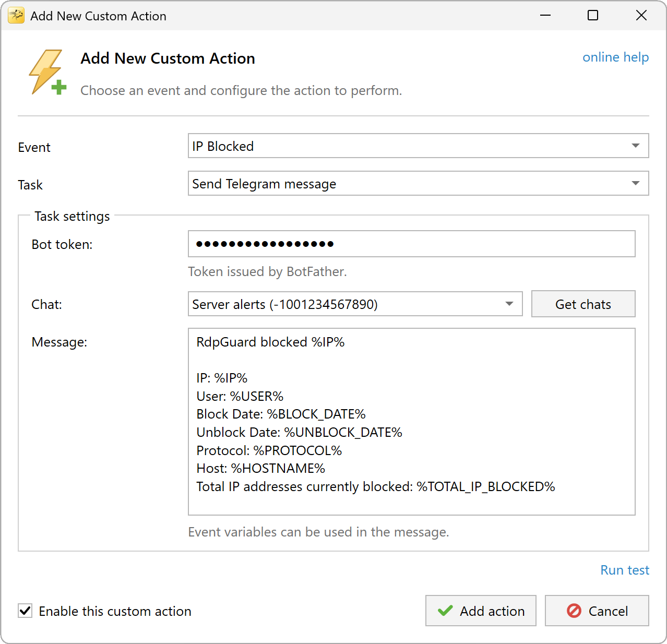The width and height of the screenshot is (667, 644).
Task: Click the Block Date: %BLOCK_DATE% line
Action: [281, 414]
